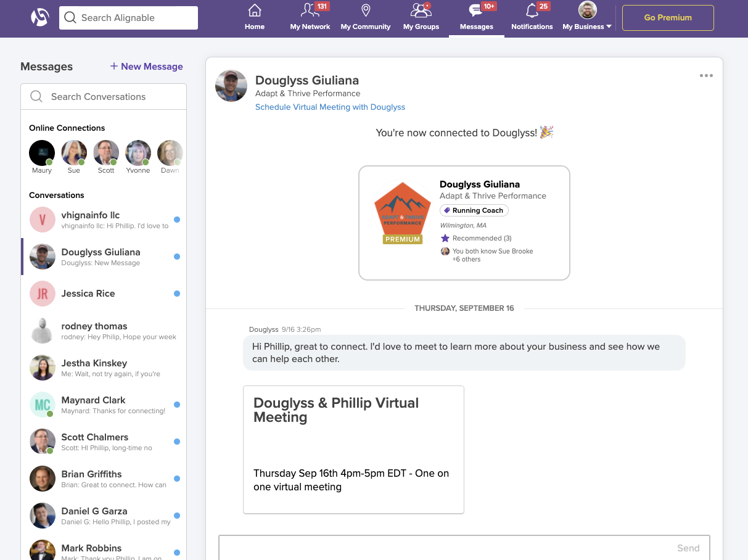Open three-dot conversation options menu
Viewport: 748px width, 560px height.
click(706, 76)
